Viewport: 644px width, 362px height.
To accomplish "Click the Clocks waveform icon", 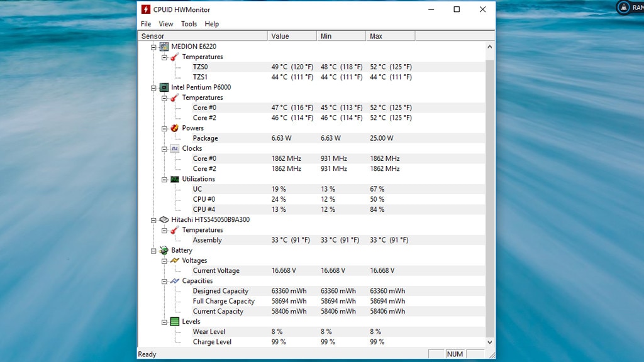I will [175, 148].
